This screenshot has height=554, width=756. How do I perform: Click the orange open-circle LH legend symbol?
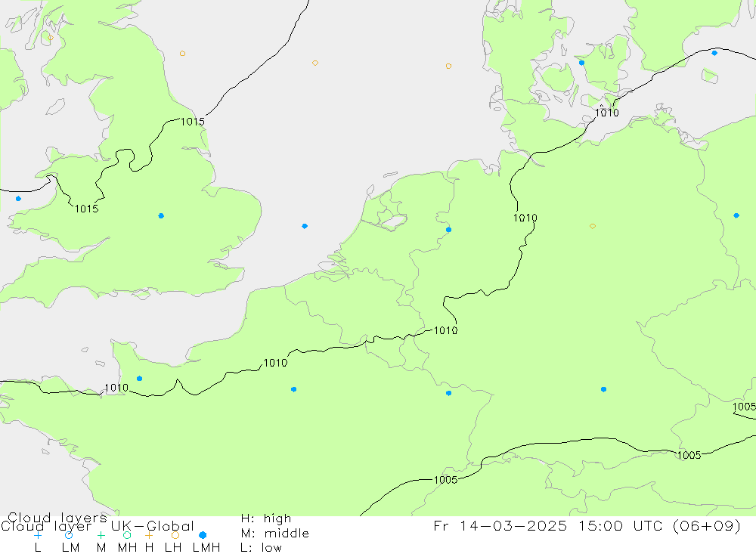pos(175,535)
